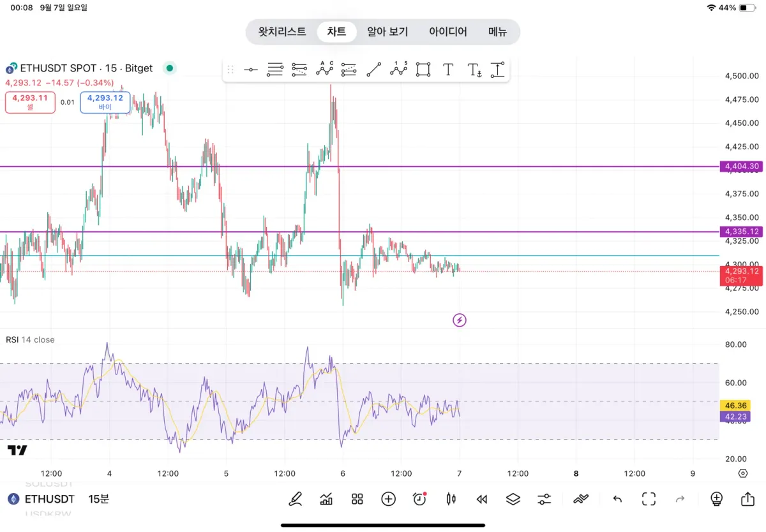
Task: Open the 아이디어 tab
Action: [x=448, y=32]
